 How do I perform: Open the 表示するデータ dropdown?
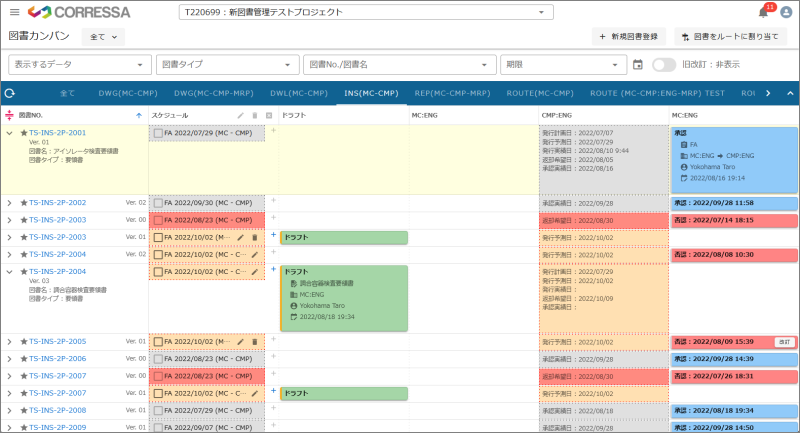pos(80,65)
